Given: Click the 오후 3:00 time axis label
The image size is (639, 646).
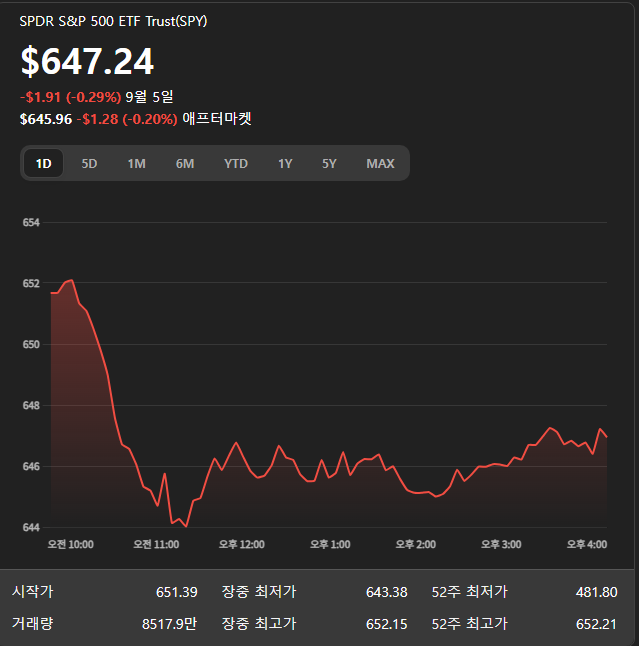Looking at the screenshot, I should coord(501,544).
